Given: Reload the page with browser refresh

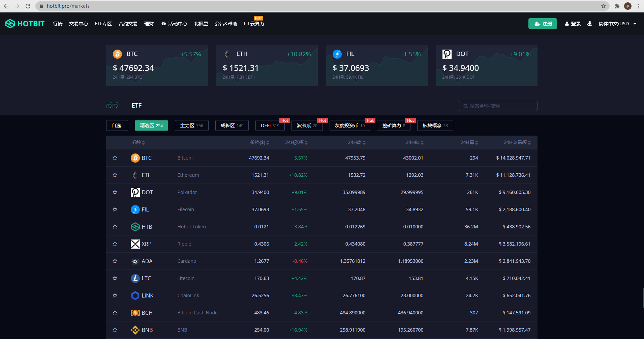Looking at the screenshot, I should point(28,6).
